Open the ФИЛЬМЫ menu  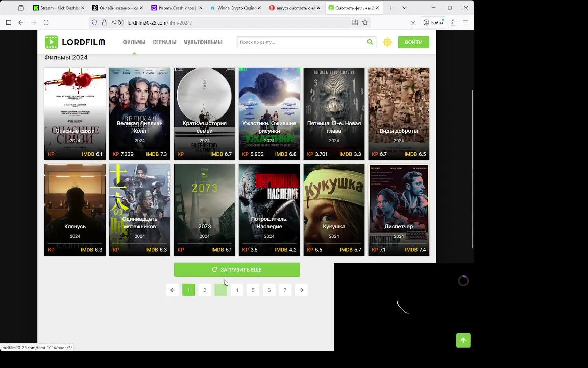pos(134,42)
